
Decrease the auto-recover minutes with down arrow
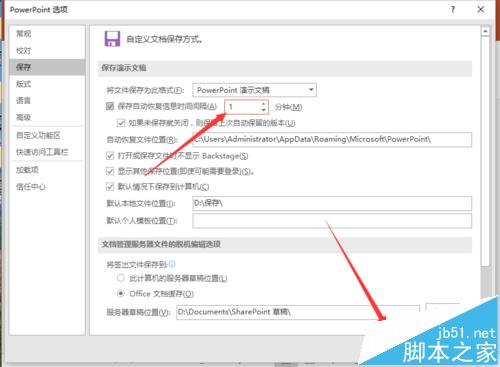click(264, 110)
